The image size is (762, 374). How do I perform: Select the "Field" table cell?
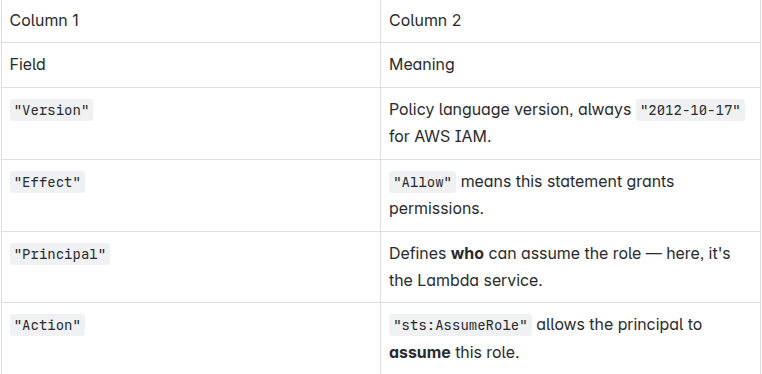pos(190,65)
